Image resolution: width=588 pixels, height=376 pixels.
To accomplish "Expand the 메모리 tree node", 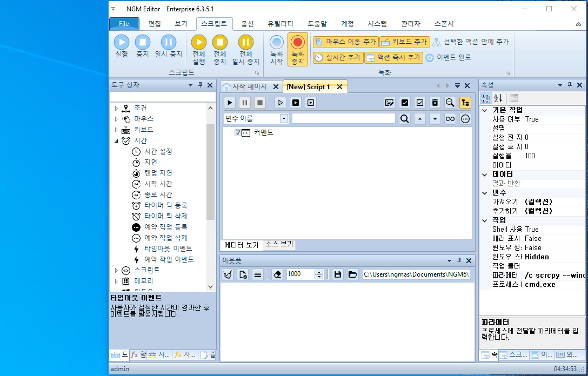I will click(x=116, y=281).
